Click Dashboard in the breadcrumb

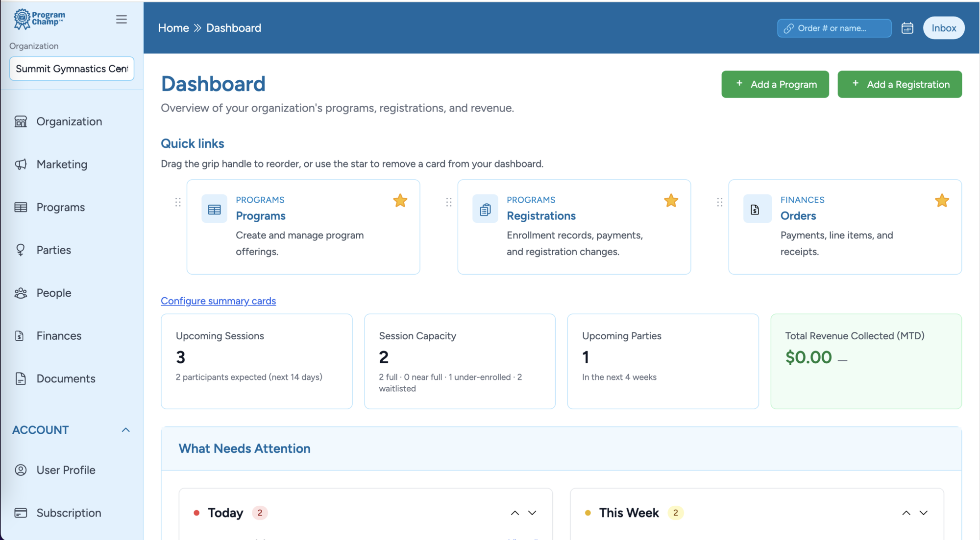[234, 28]
